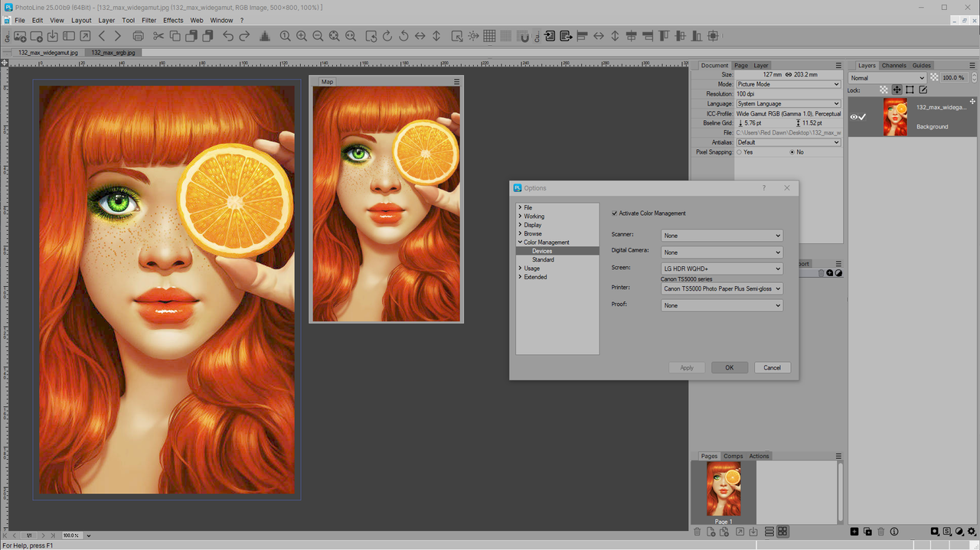This screenshot has width=980, height=550.
Task: Click the lock editing pencil icon
Action: (x=923, y=89)
